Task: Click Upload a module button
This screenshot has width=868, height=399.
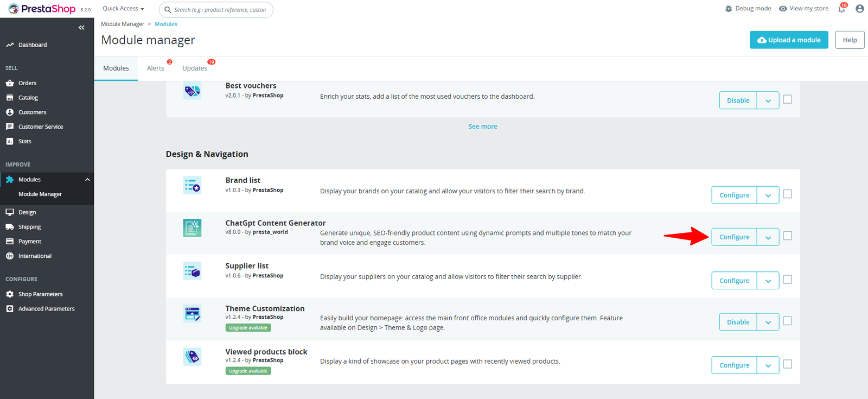Action: pyautogui.click(x=789, y=40)
